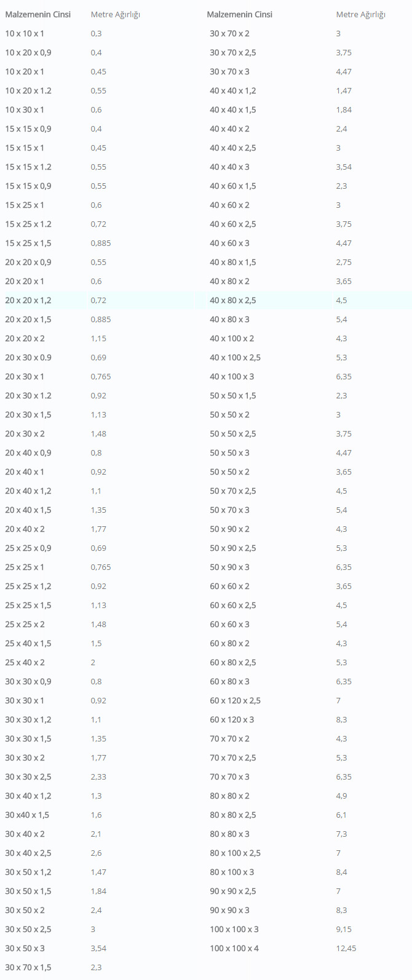Click the '30 x 70 x 1,5' cell

point(28,967)
